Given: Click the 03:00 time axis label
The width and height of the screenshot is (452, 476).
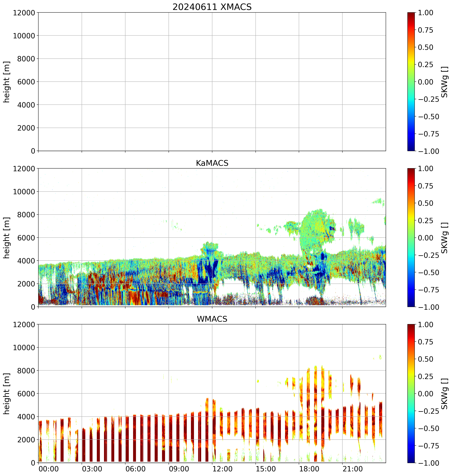Looking at the screenshot, I should click(92, 469).
